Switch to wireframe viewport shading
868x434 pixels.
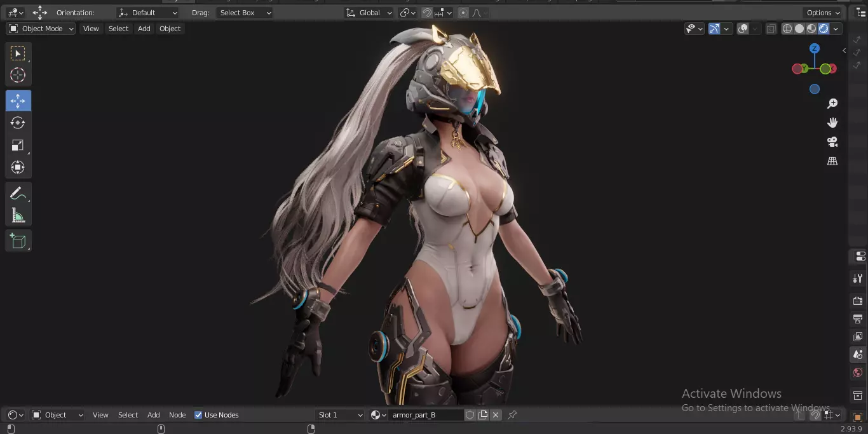coord(787,29)
